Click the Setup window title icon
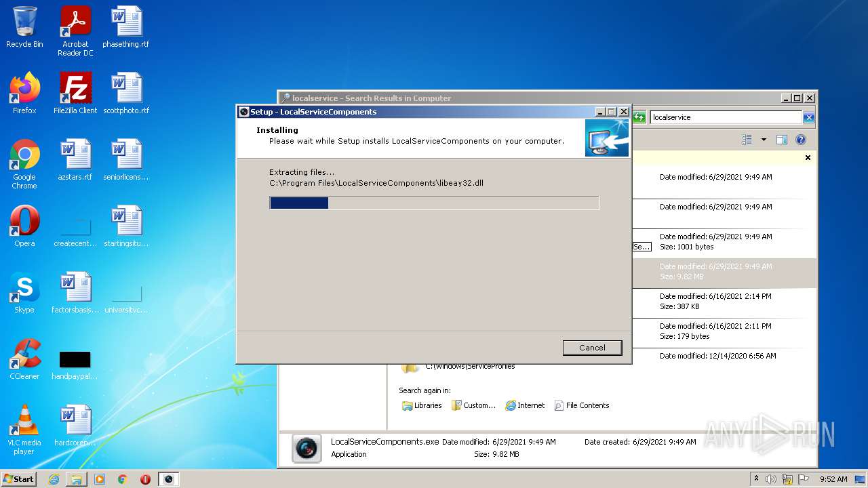 (244, 112)
